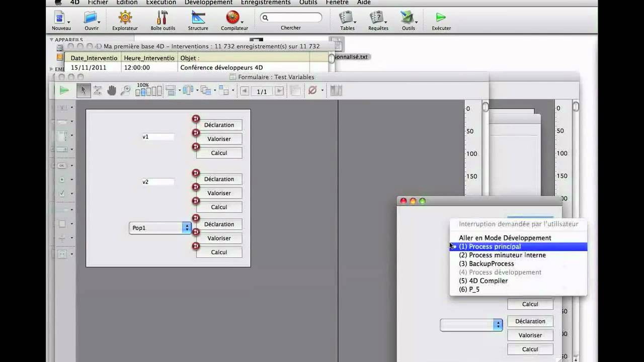The height and width of the screenshot is (362, 644).
Task: Open the dropdown arrow beside the group icon
Action: click(233, 91)
